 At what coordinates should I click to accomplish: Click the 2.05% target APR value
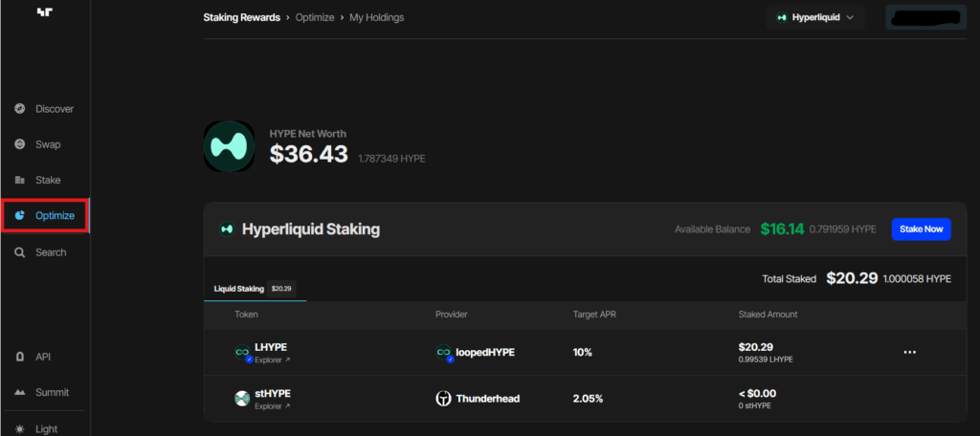[589, 398]
